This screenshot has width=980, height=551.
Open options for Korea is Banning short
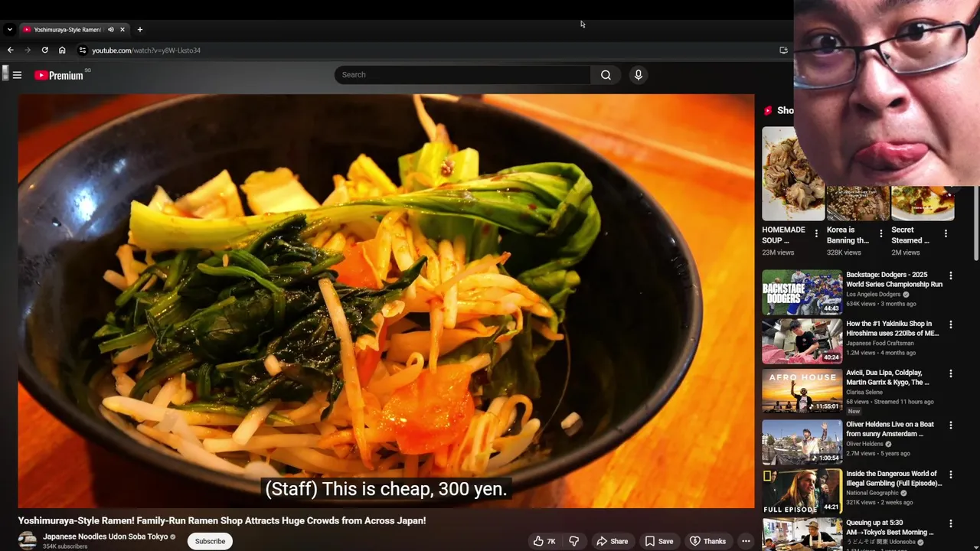880,233
